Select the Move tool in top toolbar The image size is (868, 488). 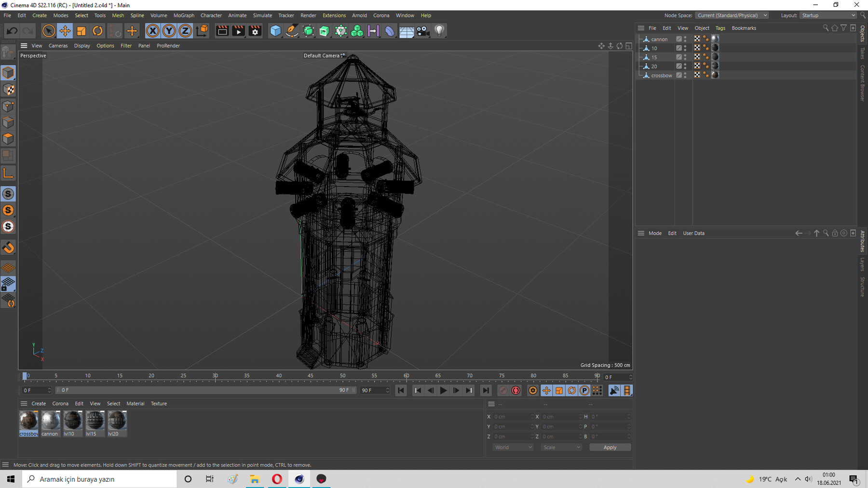pyautogui.click(x=65, y=31)
